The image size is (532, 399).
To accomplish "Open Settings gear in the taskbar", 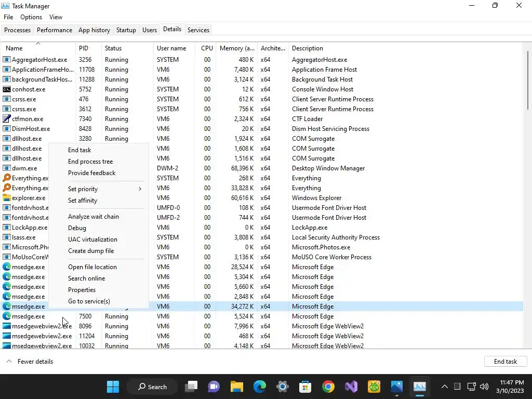I will coord(282,387).
